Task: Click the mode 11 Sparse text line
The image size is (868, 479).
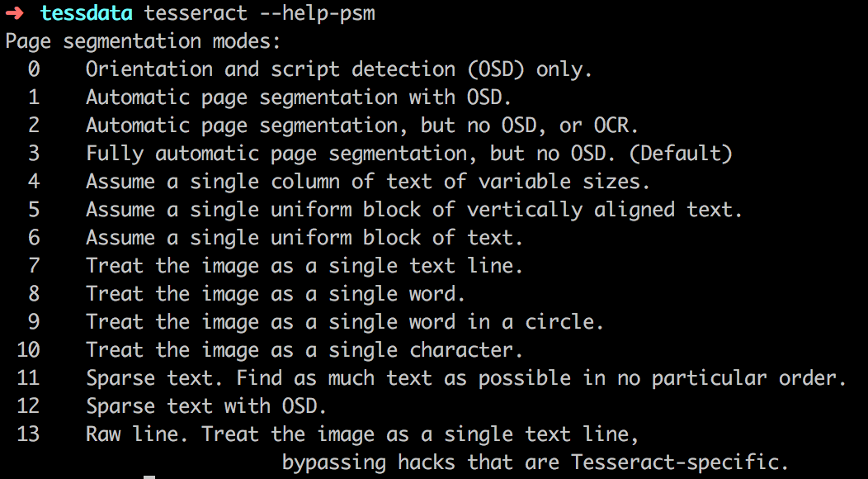Action: click(432, 378)
